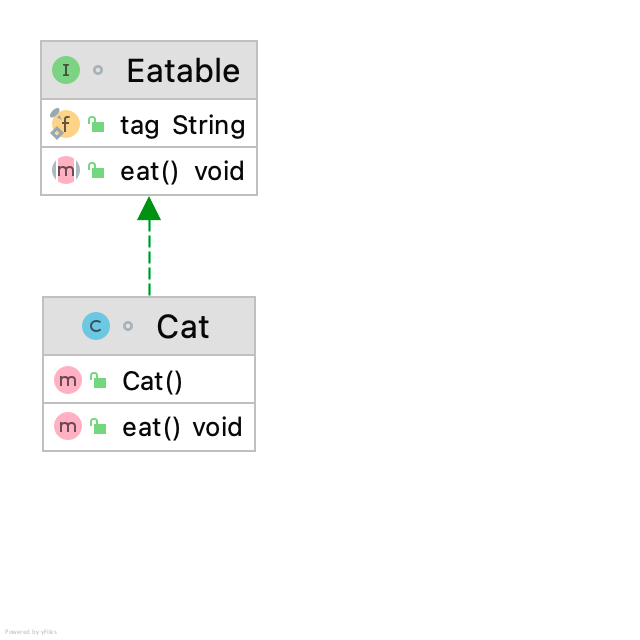Click the method icon beside Cat() constructor
Image resolution: width=640 pixels, height=640 pixels.
(x=67, y=381)
